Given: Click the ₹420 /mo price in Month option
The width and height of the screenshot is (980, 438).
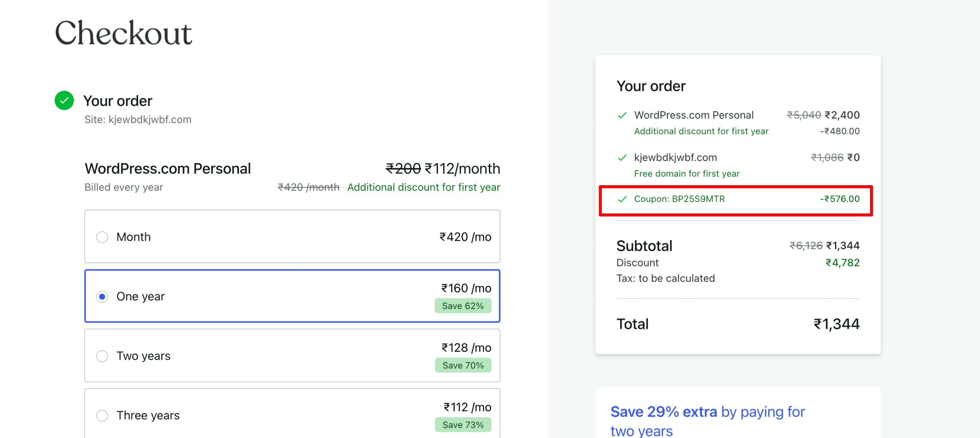Looking at the screenshot, I should point(465,237).
